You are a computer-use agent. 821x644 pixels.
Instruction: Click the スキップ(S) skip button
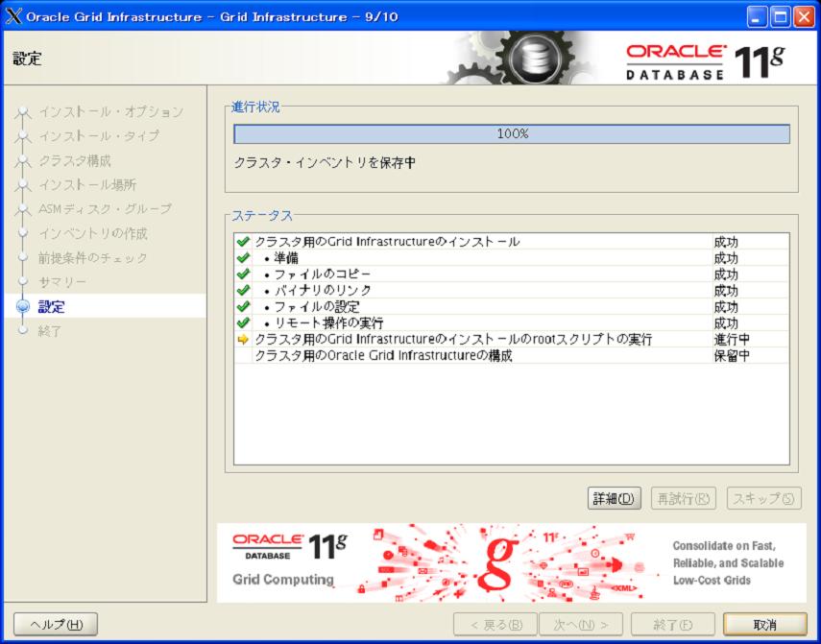tap(764, 498)
